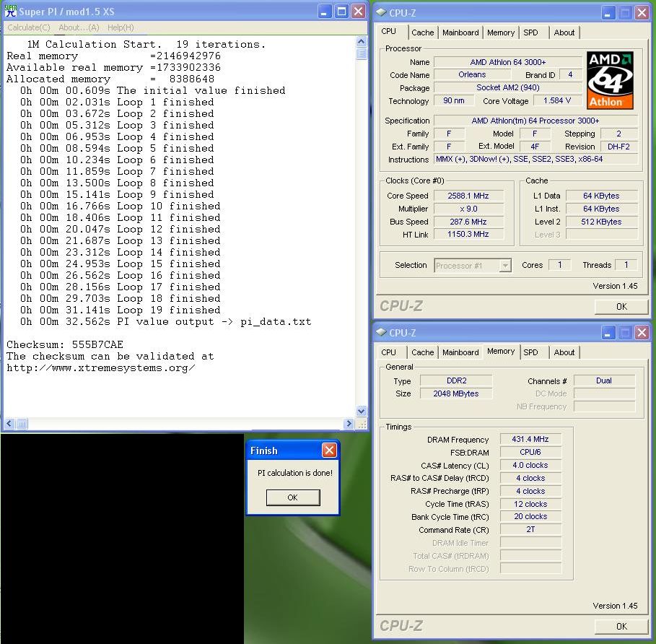Click Super PI vertical scrollbar up arrow
Image resolution: width=656 pixels, height=644 pixels.
click(362, 41)
